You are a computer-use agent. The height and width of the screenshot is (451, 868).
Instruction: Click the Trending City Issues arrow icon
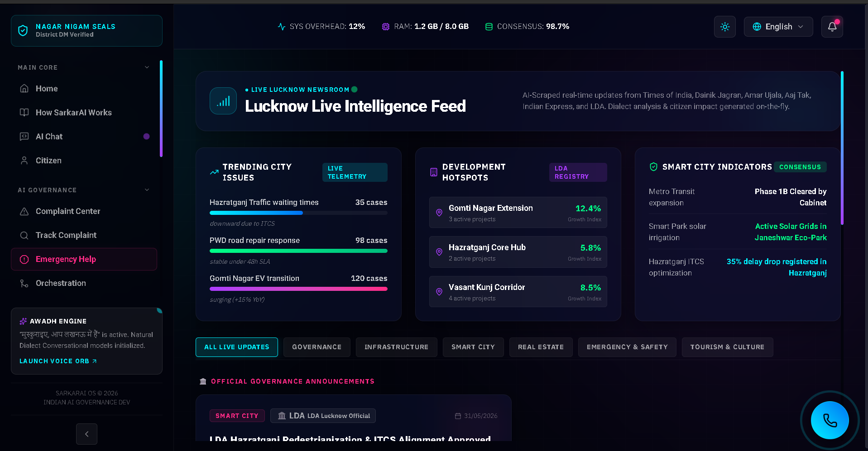coord(214,172)
